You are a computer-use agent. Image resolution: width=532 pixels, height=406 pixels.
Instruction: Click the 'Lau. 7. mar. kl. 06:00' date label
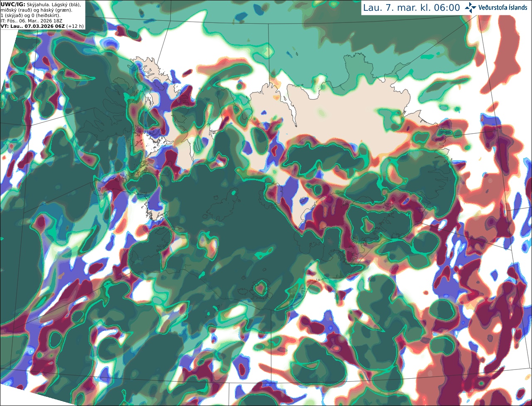coord(411,7)
